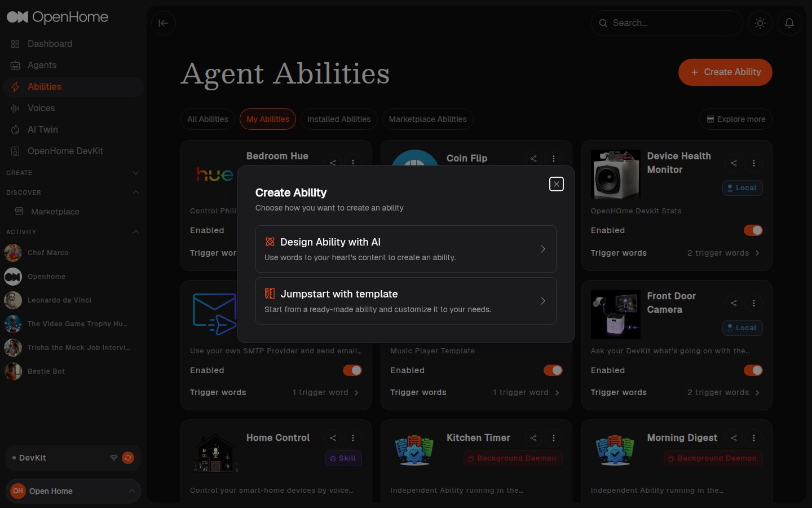
Task: Expand Front Door Camera trigger words
Action: [723, 392]
